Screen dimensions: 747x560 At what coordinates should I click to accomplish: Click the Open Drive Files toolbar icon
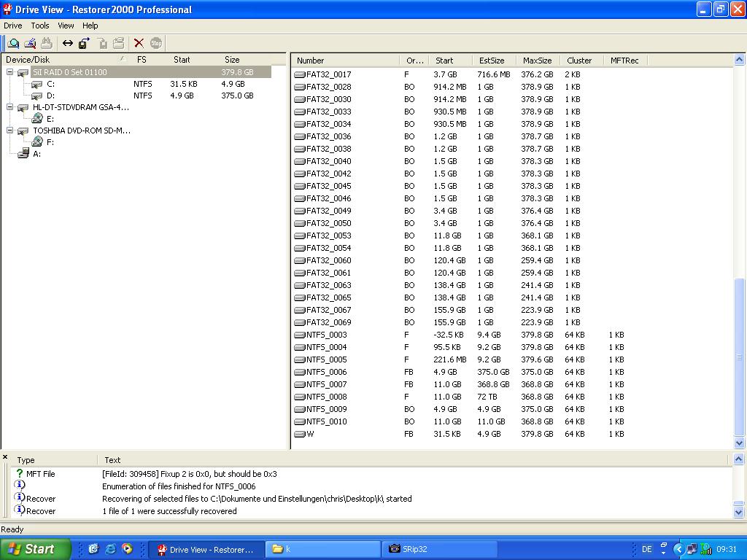point(13,43)
